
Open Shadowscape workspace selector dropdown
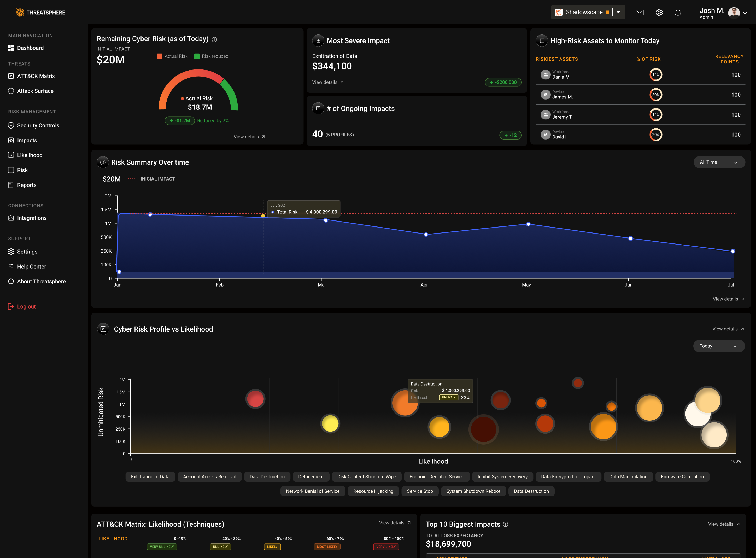(x=618, y=12)
